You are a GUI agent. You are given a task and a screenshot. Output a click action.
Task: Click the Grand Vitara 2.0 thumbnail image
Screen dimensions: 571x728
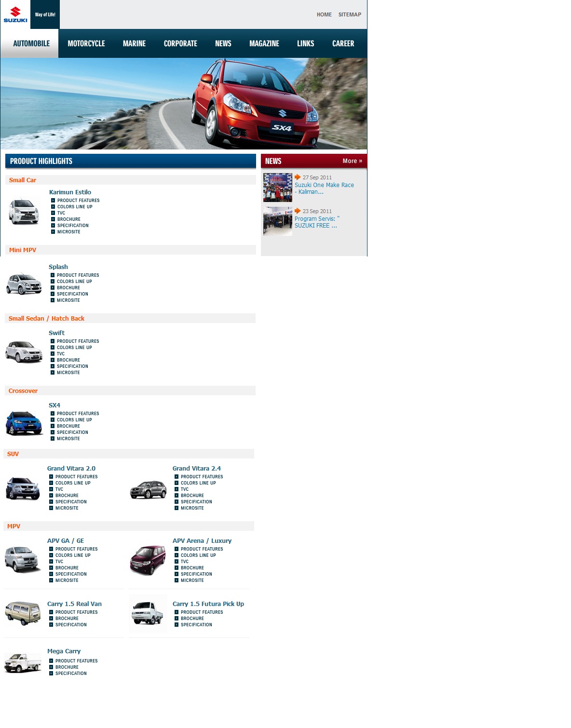point(23,488)
